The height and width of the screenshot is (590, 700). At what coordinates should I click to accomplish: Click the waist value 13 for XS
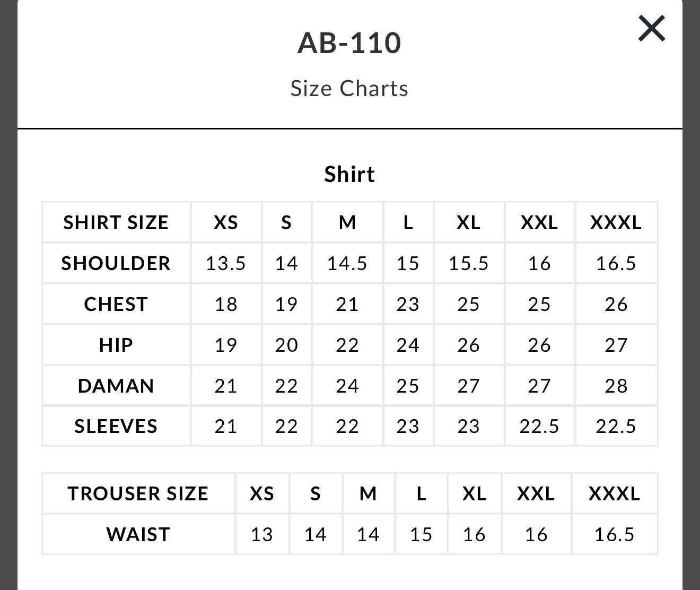click(262, 534)
